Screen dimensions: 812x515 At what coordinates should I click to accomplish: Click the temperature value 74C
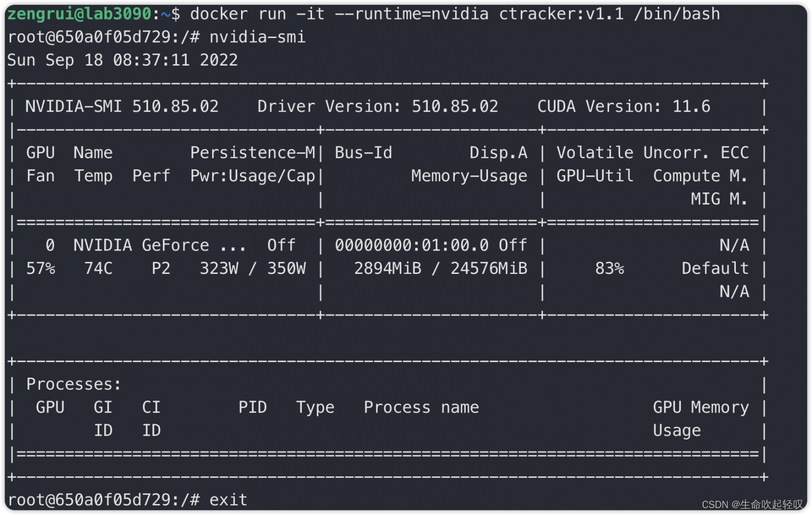[x=98, y=269]
